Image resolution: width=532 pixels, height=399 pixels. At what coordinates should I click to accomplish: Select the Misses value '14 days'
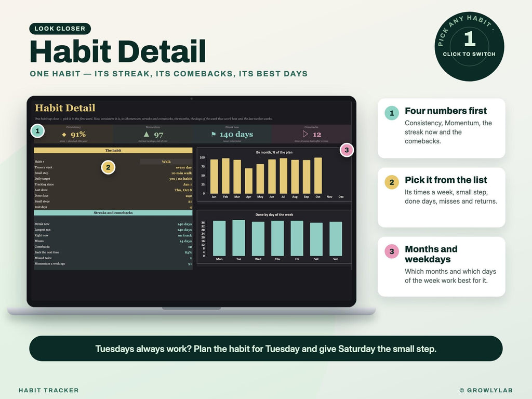185,241
